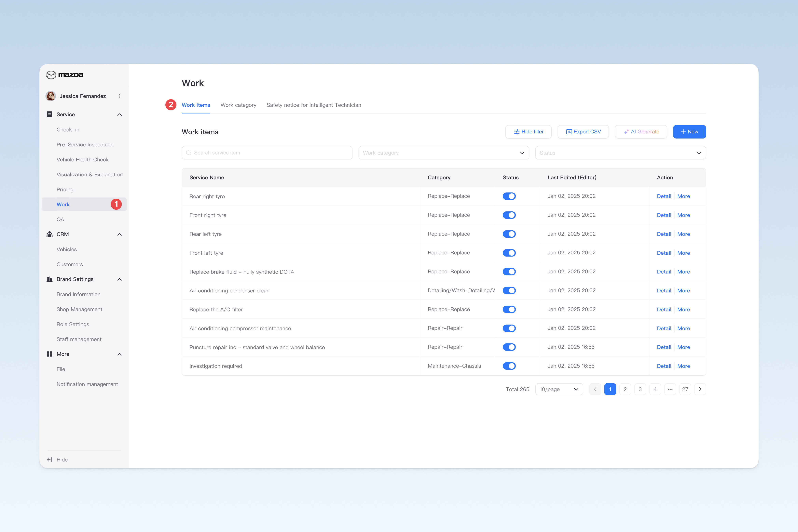Click the Export CSV button
798x532 pixels.
click(x=583, y=132)
